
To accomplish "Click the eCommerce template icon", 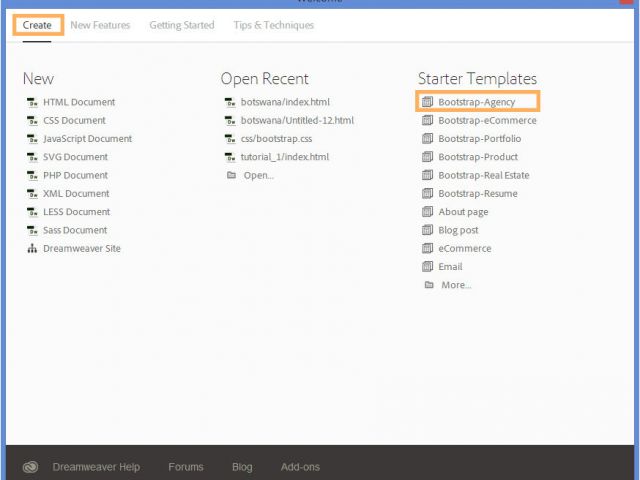I will coord(427,248).
